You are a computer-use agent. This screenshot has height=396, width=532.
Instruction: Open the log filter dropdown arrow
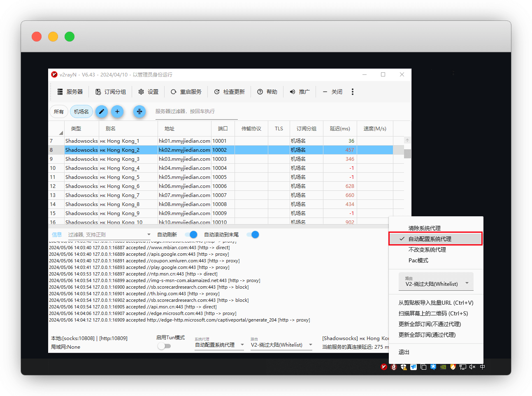pyautogui.click(x=149, y=235)
